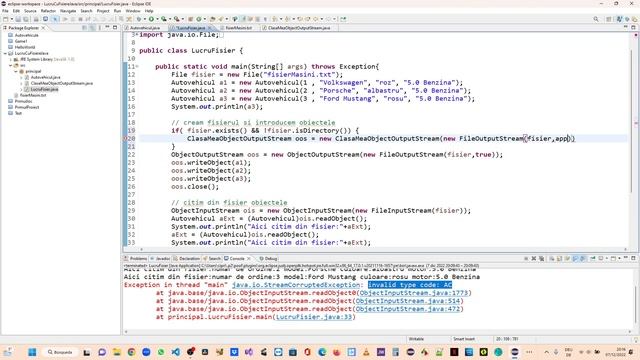The image size is (640, 360).
Task: Click the Save toolbar icon
Action: click(18, 19)
